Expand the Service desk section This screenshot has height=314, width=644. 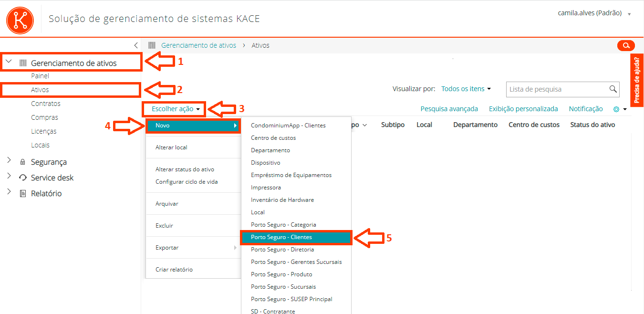[9, 176]
